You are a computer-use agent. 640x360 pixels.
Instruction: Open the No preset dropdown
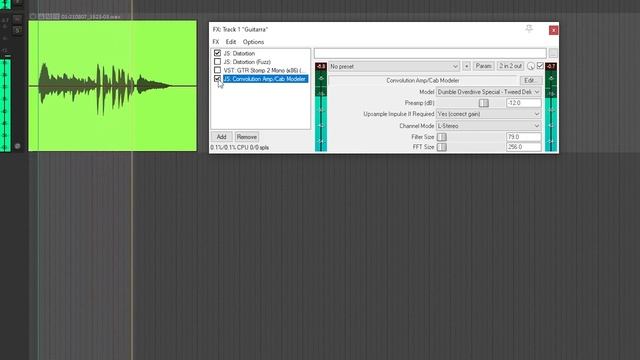tap(394, 66)
